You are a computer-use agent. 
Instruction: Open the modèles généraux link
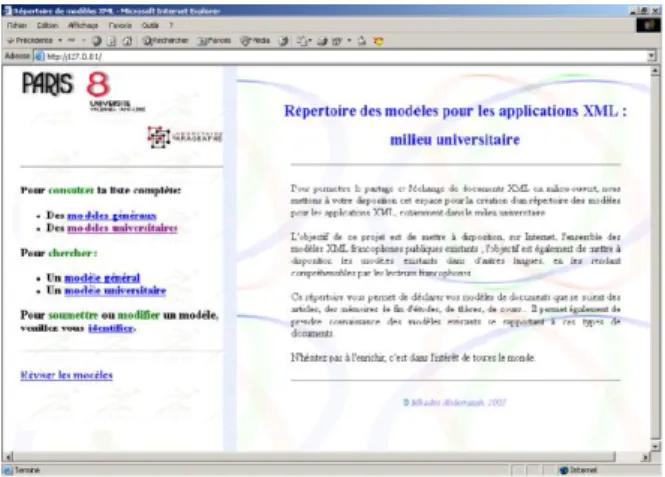(112, 216)
